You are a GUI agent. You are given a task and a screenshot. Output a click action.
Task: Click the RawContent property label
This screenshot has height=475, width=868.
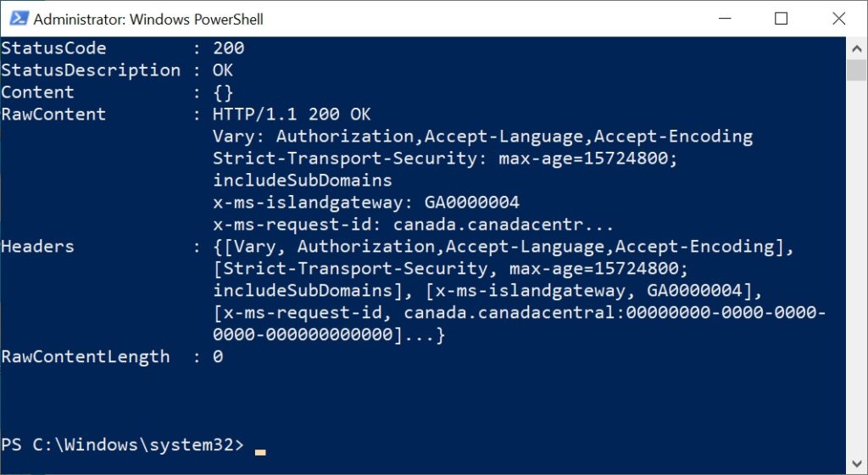point(53,115)
